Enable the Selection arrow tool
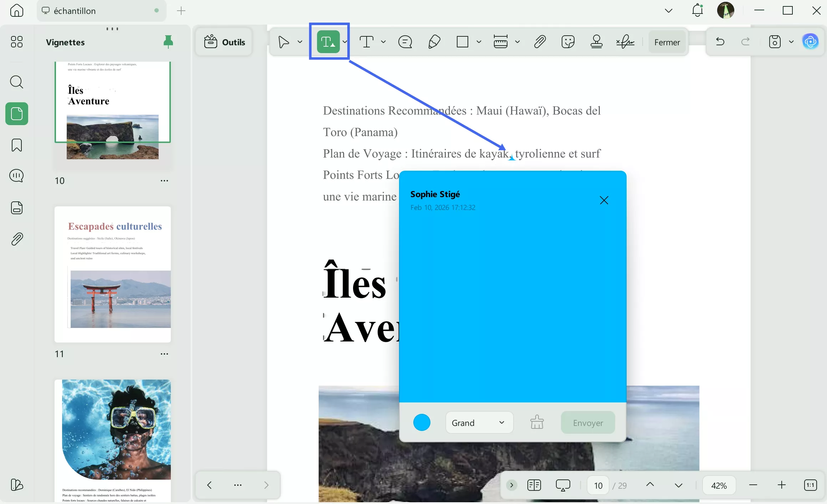827x504 pixels. pos(284,42)
